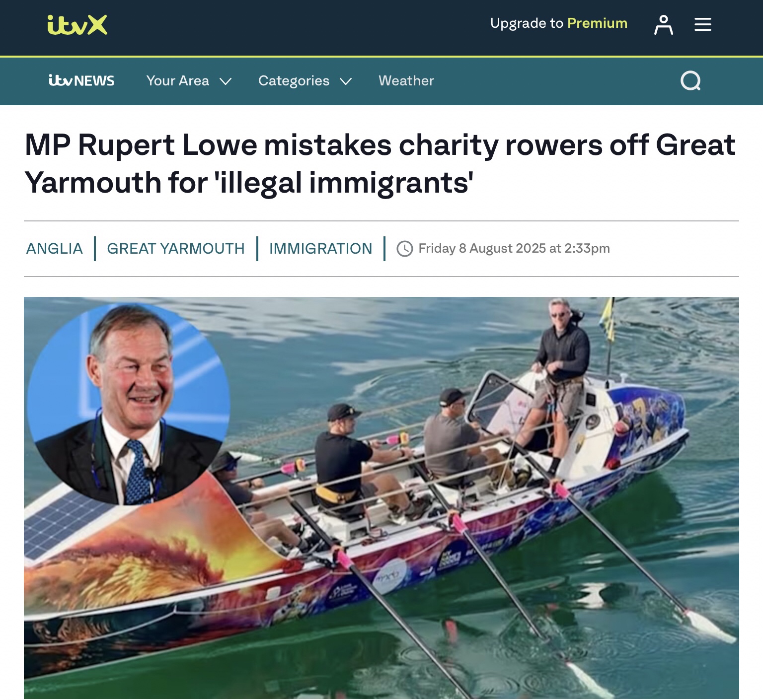Image resolution: width=763 pixels, height=700 pixels.
Task: Click the article headline about Rupert Lowe
Action: [x=381, y=164]
